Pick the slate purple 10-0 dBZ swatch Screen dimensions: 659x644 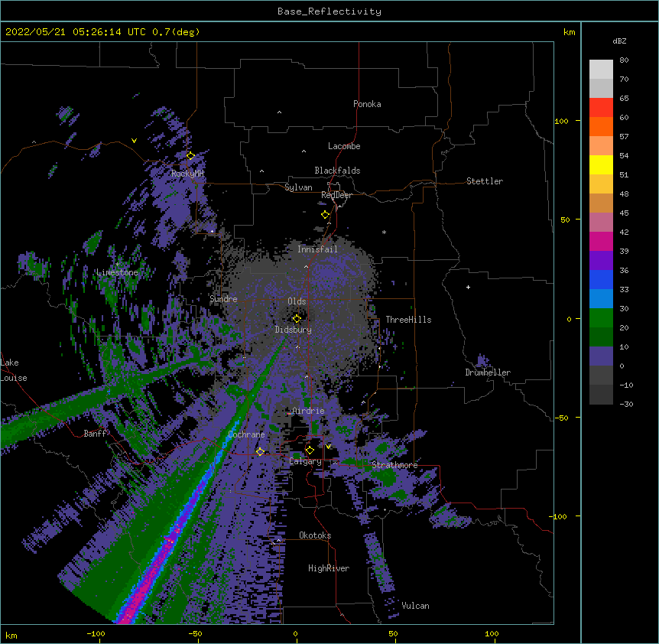point(601,356)
